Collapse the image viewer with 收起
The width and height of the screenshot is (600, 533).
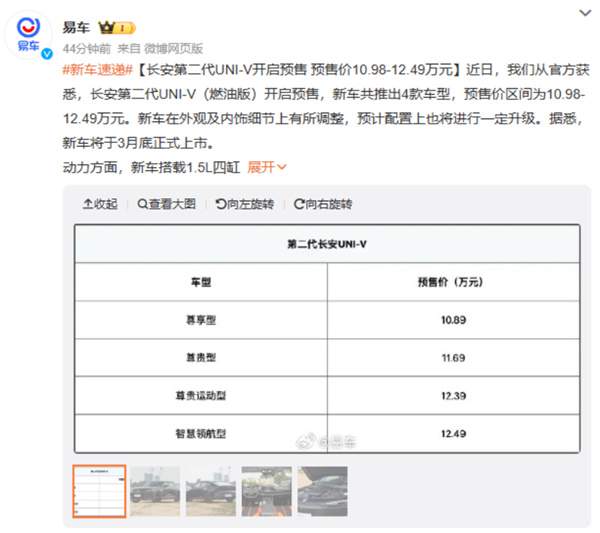click(x=100, y=204)
